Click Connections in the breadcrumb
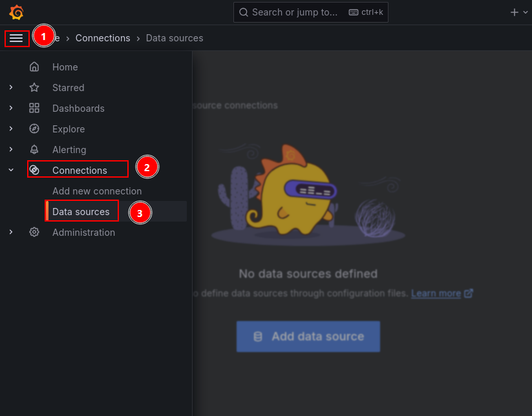 pos(103,38)
